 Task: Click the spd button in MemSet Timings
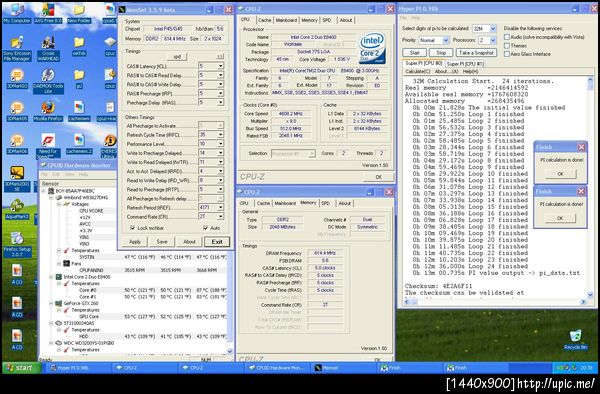(x=177, y=57)
